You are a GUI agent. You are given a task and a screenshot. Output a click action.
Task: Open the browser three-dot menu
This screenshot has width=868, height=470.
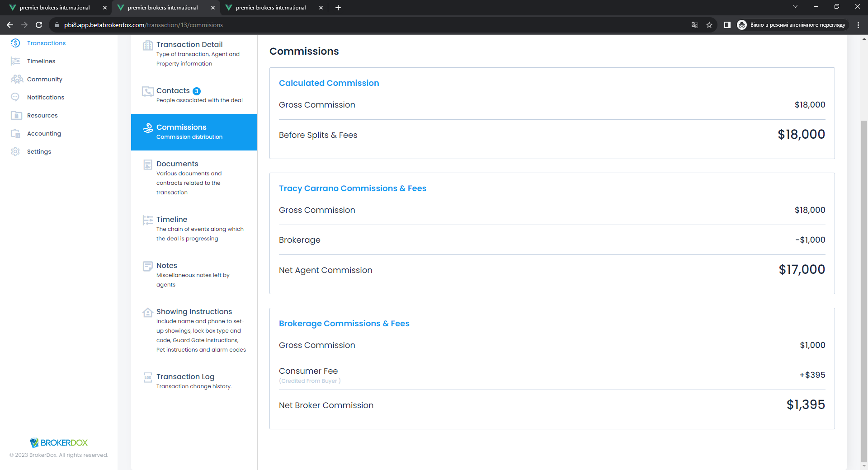point(858,25)
